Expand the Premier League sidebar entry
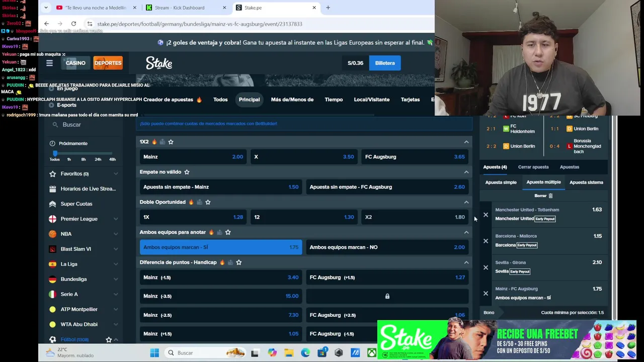 (x=116, y=219)
